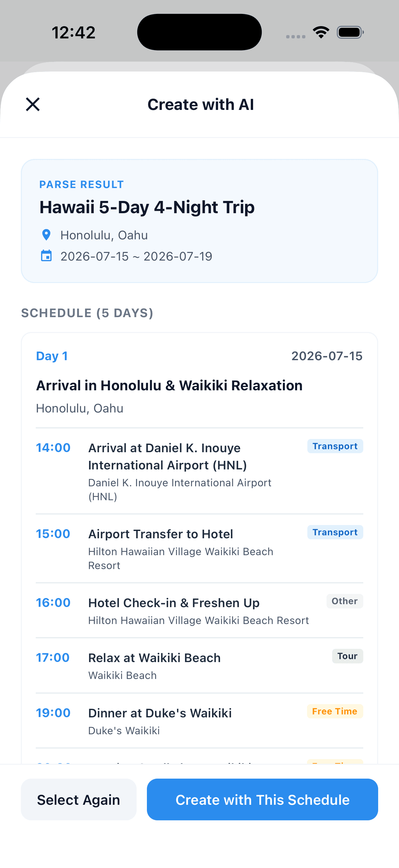The height and width of the screenshot is (868, 399).
Task: Open Dinner at Duke's Waikiki item
Action: 160,713
